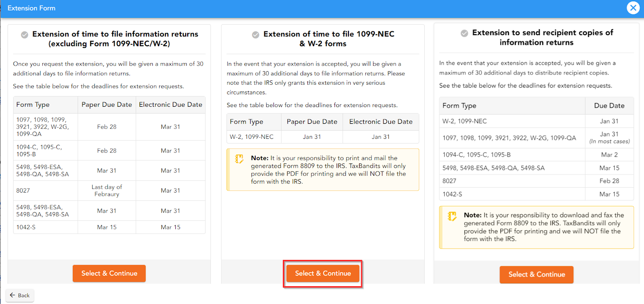This screenshot has width=644, height=304.
Task: Select & Continue for 1099-NEC & W-2 extension
Action: click(x=323, y=274)
